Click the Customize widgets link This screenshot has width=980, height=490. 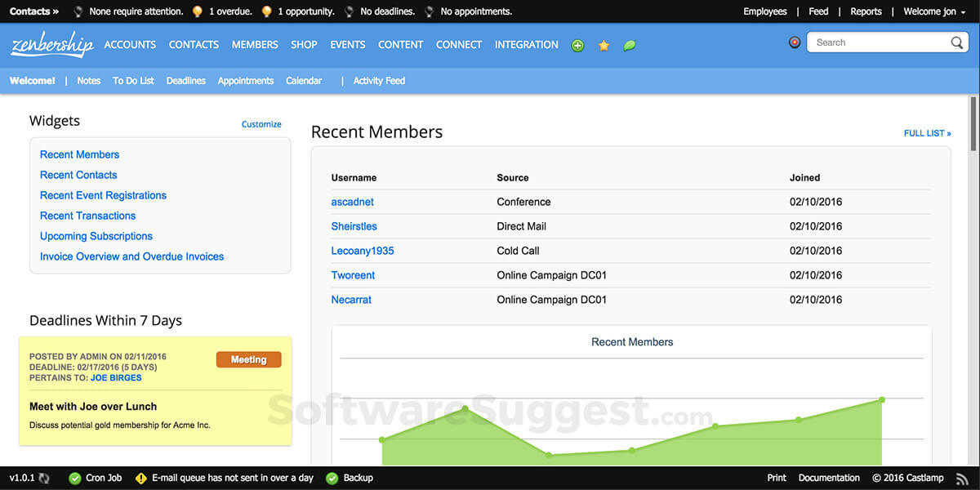(261, 124)
